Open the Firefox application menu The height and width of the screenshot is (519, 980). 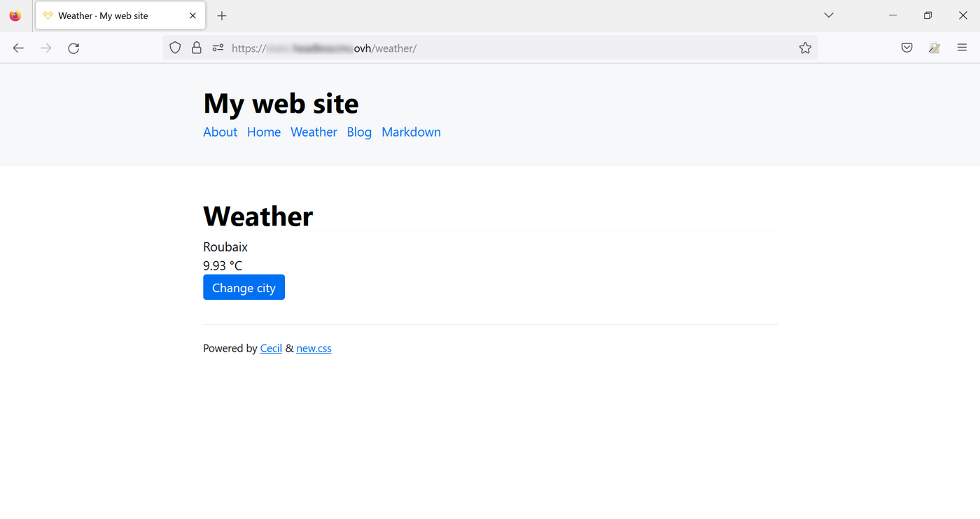pyautogui.click(x=962, y=48)
